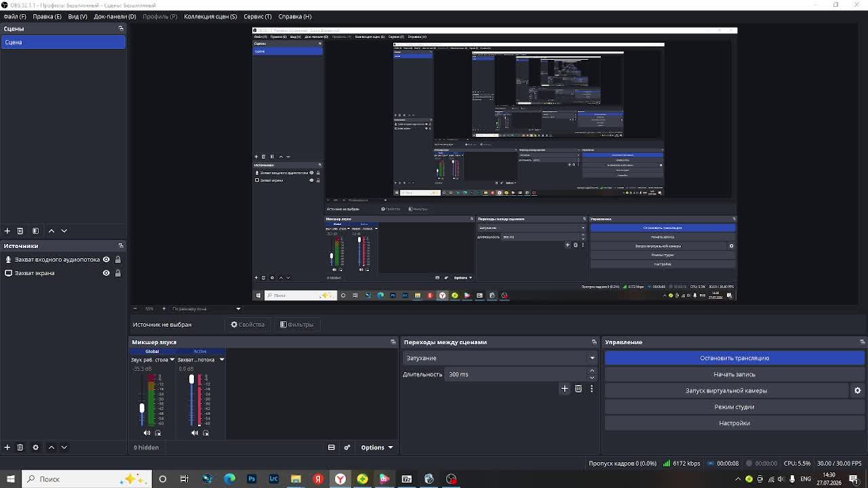
Task: Undock the Sources panel
Action: click(121, 245)
